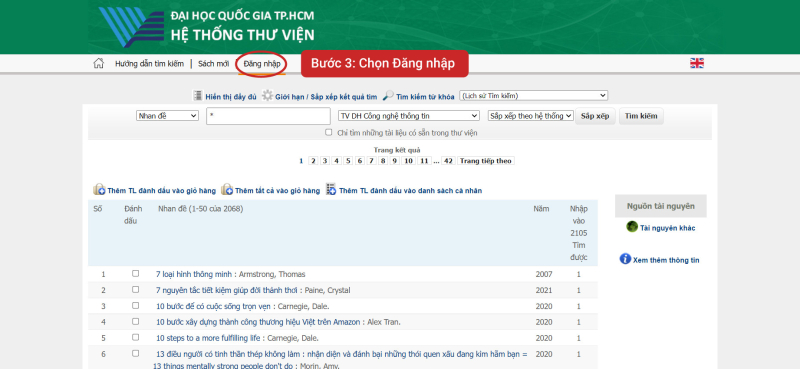Open 'Sách mới' menu item
The width and height of the screenshot is (800, 369).
[213, 64]
